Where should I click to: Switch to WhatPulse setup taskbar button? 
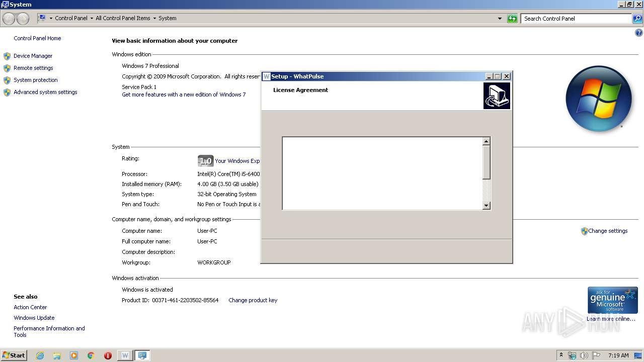[125, 355]
